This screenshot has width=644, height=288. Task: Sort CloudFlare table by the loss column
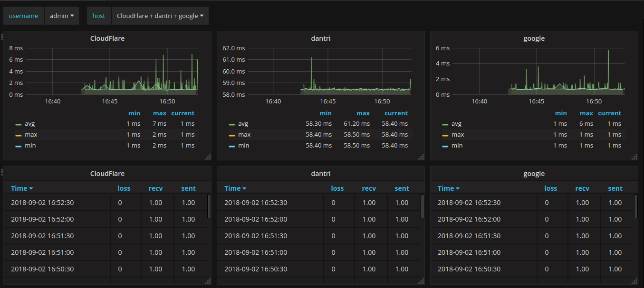pyautogui.click(x=124, y=188)
